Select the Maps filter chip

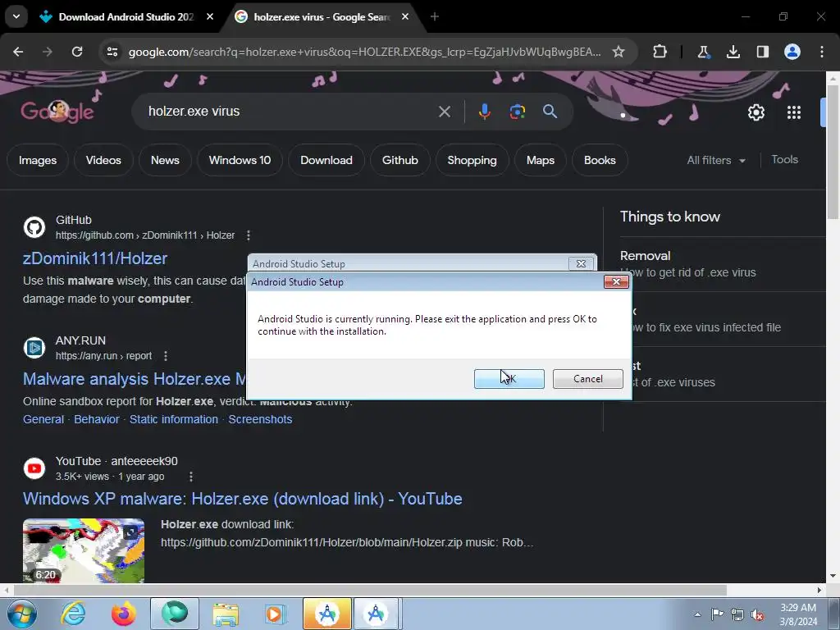click(x=540, y=160)
